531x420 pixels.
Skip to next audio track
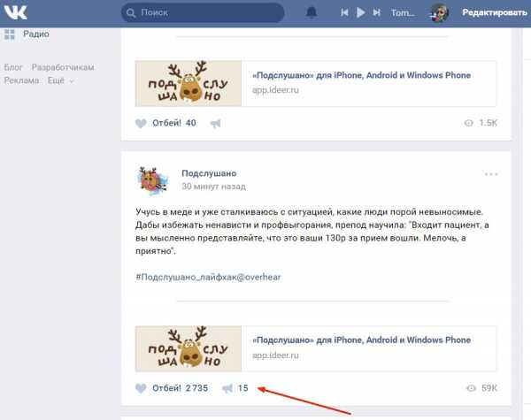pos(376,12)
